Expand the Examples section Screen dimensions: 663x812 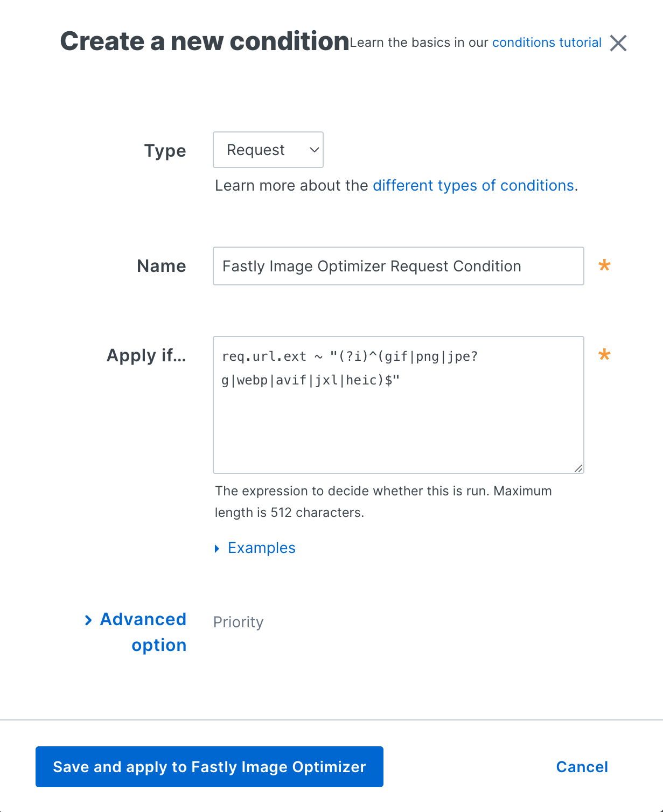click(262, 548)
